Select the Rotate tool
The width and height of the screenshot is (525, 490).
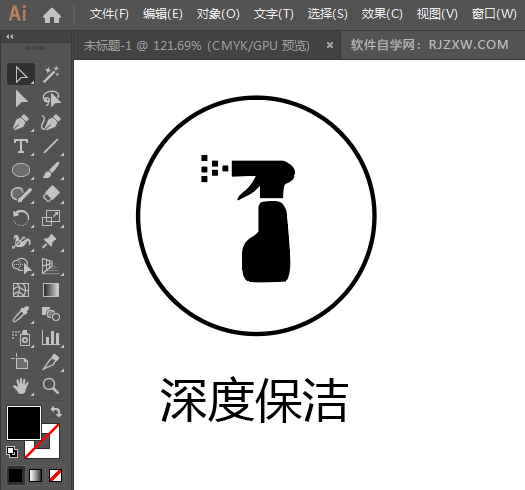click(x=21, y=218)
